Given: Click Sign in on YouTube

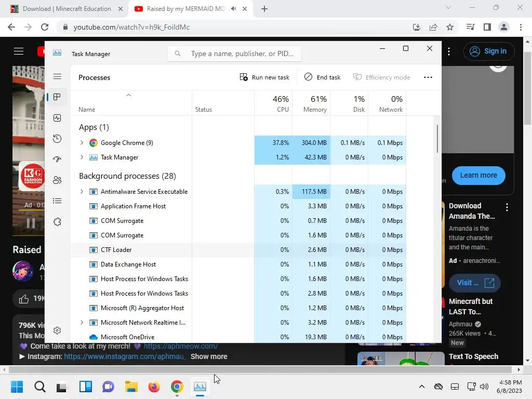Looking at the screenshot, I should point(488,51).
